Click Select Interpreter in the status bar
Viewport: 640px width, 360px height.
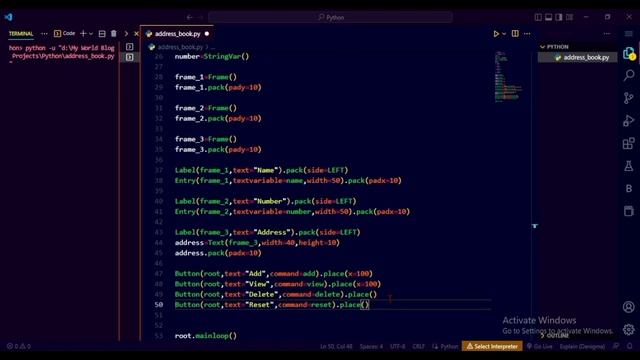click(x=492, y=346)
